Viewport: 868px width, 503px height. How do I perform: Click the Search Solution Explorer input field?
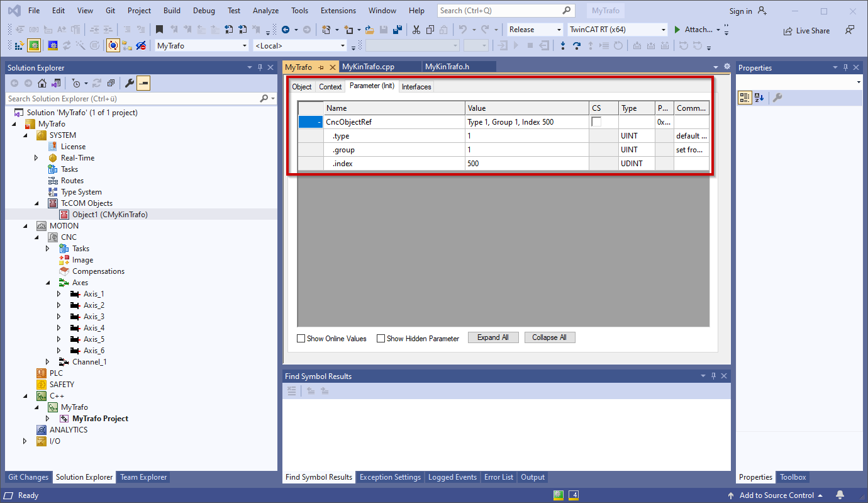tap(133, 99)
